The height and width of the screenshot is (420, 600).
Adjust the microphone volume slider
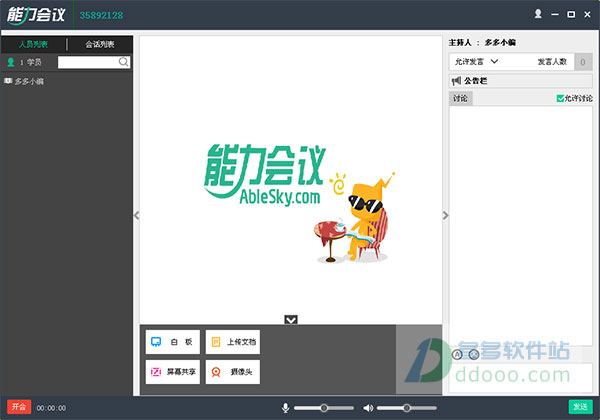(324, 408)
